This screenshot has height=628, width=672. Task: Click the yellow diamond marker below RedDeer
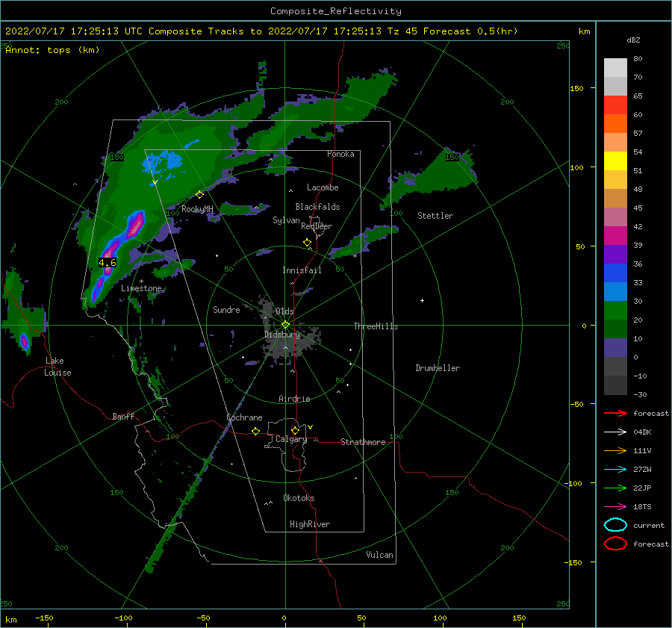click(x=308, y=243)
